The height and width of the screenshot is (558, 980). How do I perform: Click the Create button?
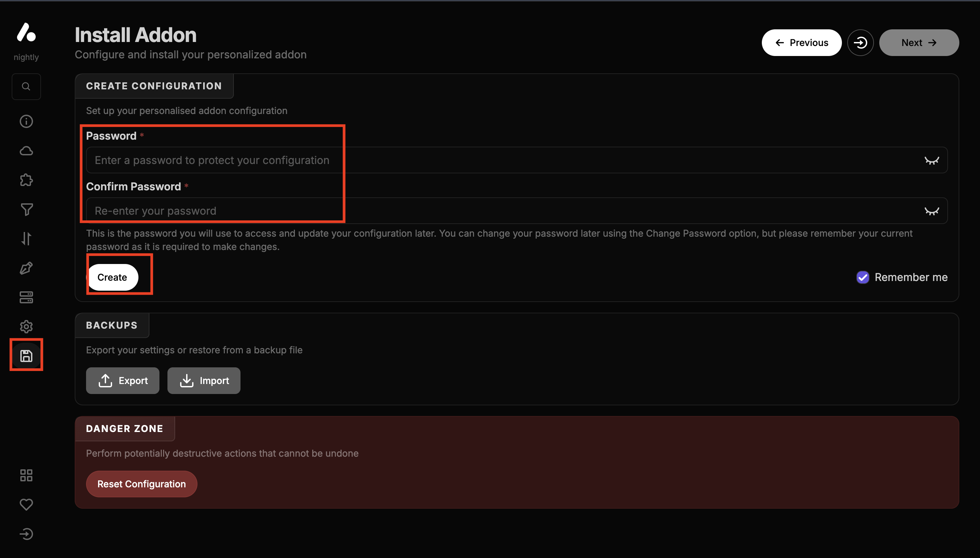click(x=112, y=277)
